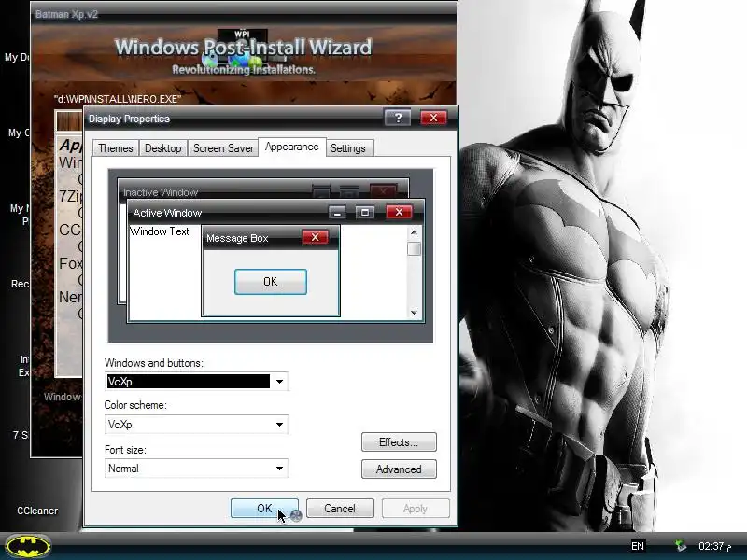Click the CCleaner desktop shortcut label
This screenshot has width=747, height=560.
(x=37, y=511)
